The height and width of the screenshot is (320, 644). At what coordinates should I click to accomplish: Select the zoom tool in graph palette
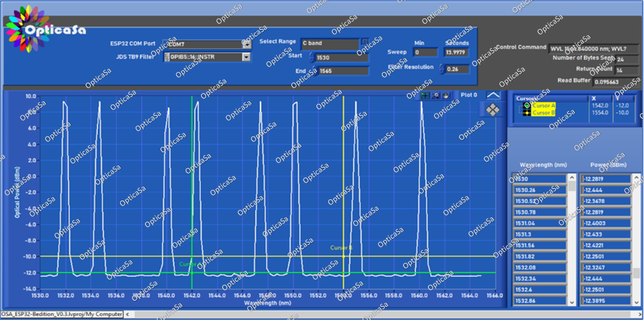tap(435, 95)
